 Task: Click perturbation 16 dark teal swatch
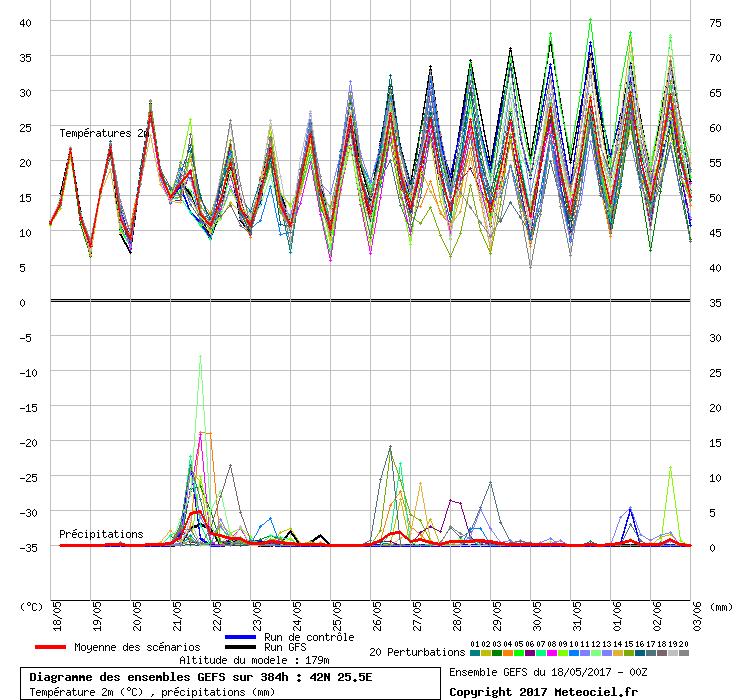click(x=640, y=653)
